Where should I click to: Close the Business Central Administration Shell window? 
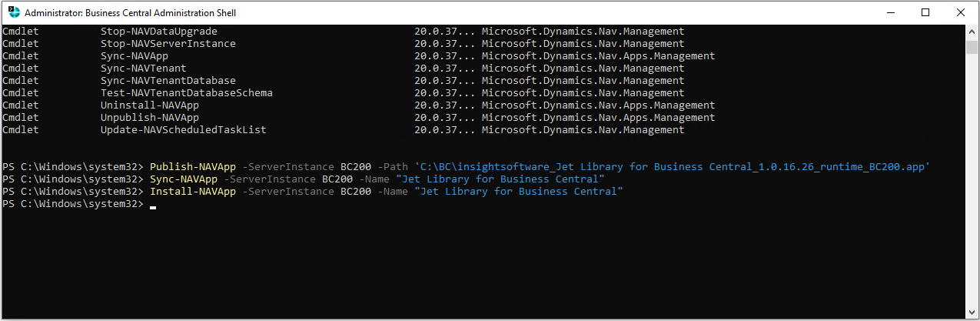[x=961, y=12]
